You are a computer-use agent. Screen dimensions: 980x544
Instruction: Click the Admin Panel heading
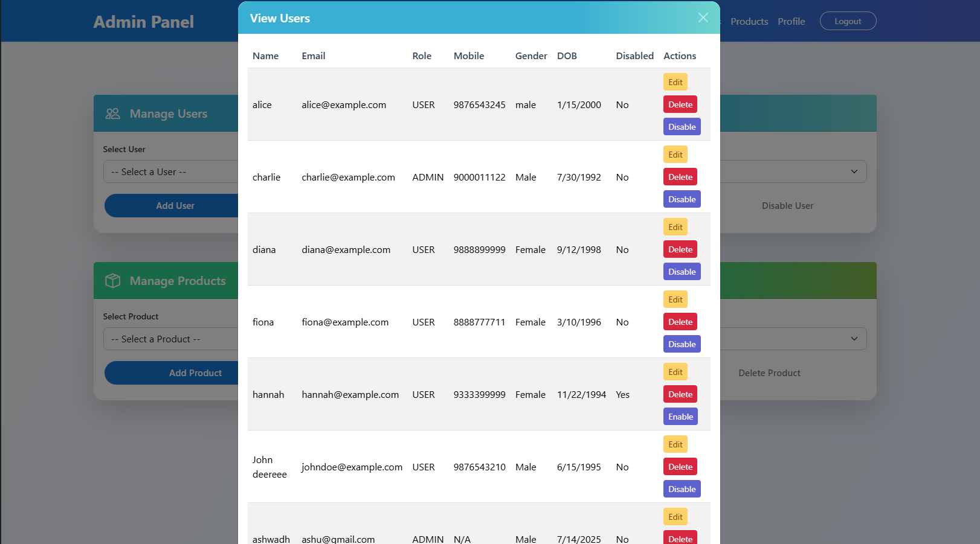(x=144, y=21)
